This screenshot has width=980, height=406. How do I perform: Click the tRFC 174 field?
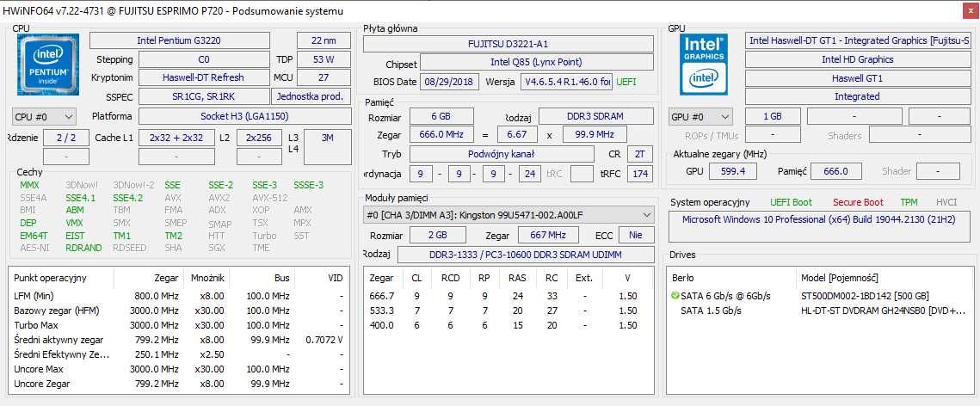click(640, 174)
